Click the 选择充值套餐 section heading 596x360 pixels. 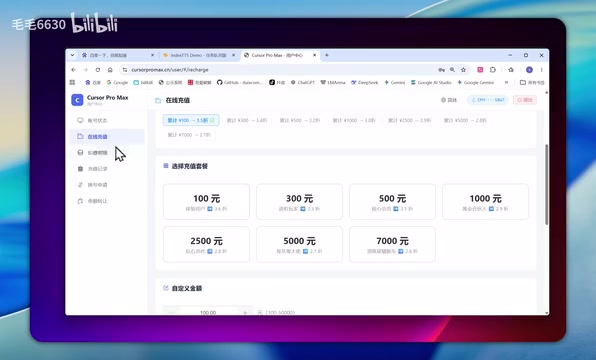190,166
